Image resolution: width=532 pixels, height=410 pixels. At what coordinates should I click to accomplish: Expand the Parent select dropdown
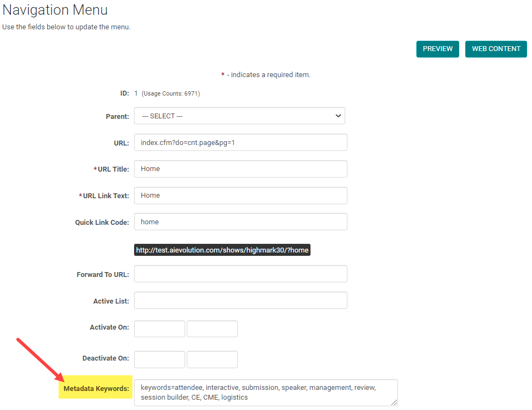tap(239, 116)
